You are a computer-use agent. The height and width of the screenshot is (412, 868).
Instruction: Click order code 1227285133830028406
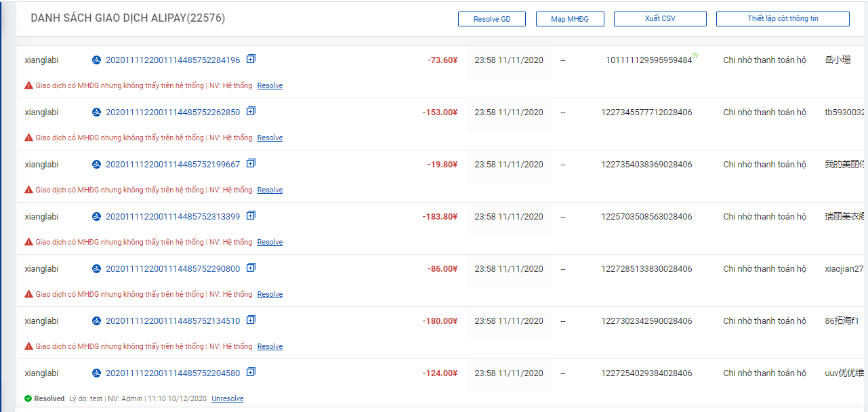tap(646, 269)
